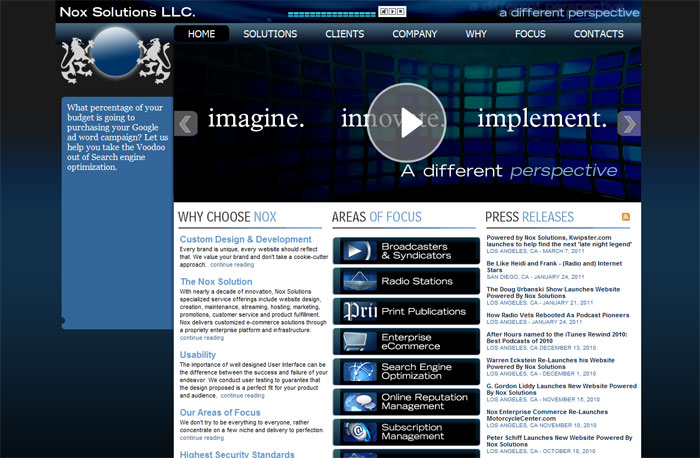Select the HOME navigation tab
This screenshot has width=700, height=458.
[x=201, y=34]
